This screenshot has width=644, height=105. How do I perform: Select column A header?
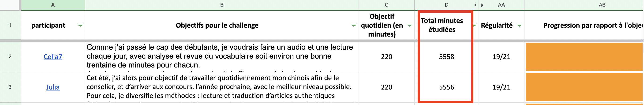pyautogui.click(x=53, y=5)
